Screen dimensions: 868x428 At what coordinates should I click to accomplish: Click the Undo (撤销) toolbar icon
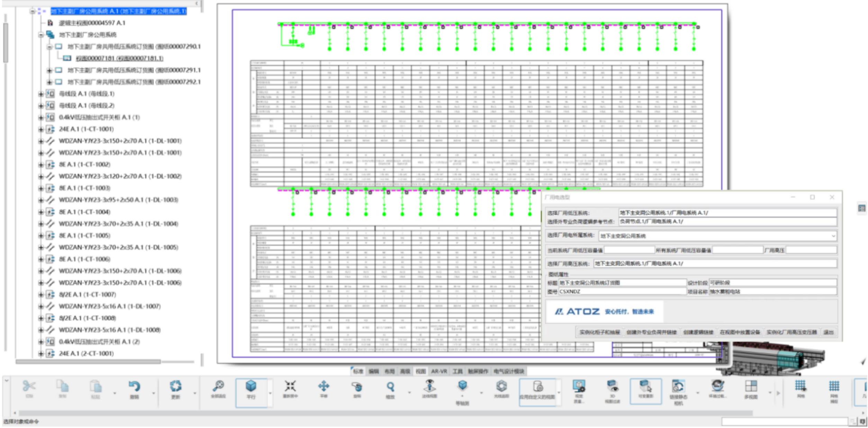click(134, 387)
